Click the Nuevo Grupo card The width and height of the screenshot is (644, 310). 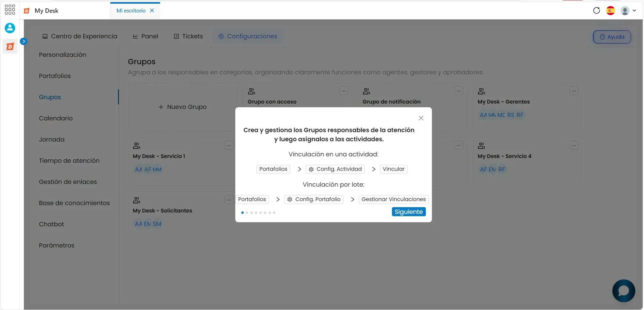(183, 107)
